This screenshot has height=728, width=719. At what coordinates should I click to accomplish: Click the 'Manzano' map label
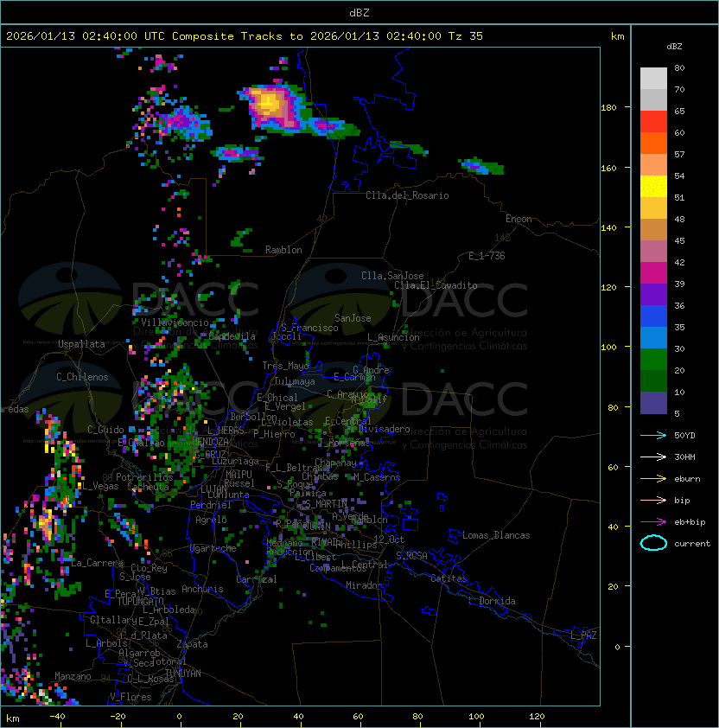tap(73, 676)
